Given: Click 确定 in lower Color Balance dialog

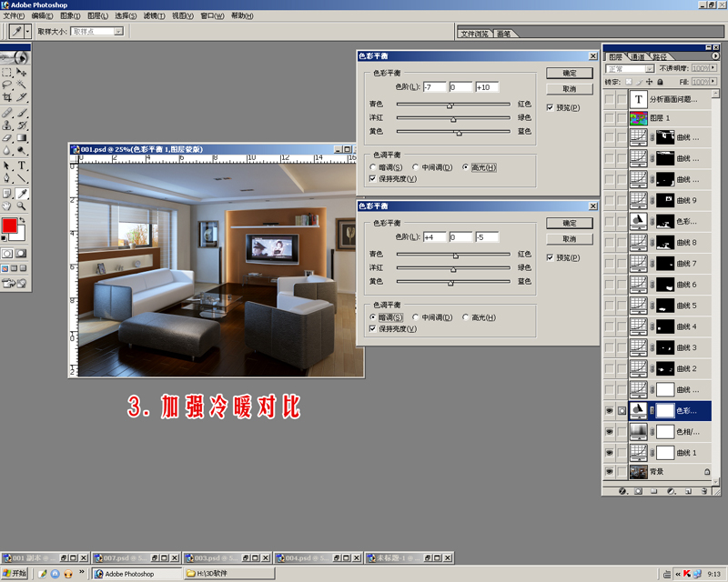Looking at the screenshot, I should tap(570, 223).
